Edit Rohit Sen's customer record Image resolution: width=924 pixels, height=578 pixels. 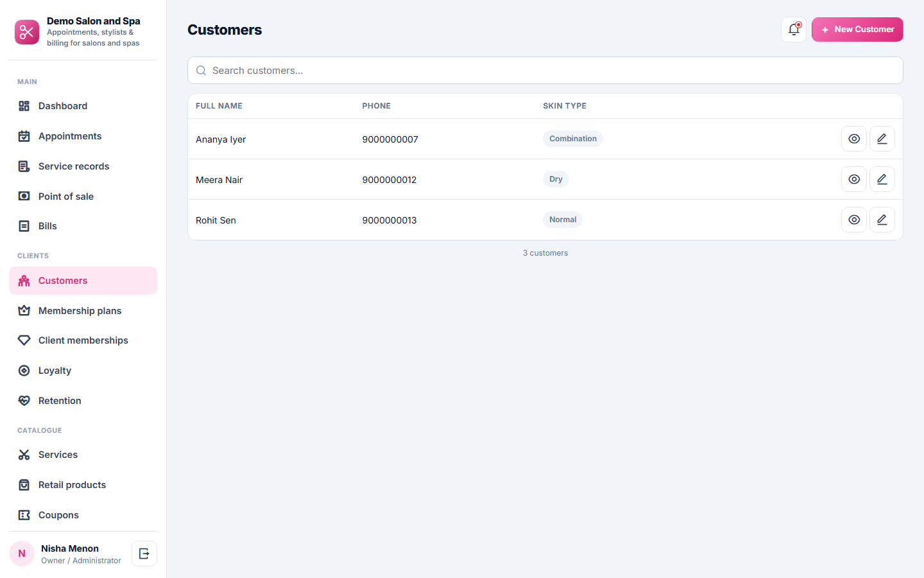click(x=882, y=220)
